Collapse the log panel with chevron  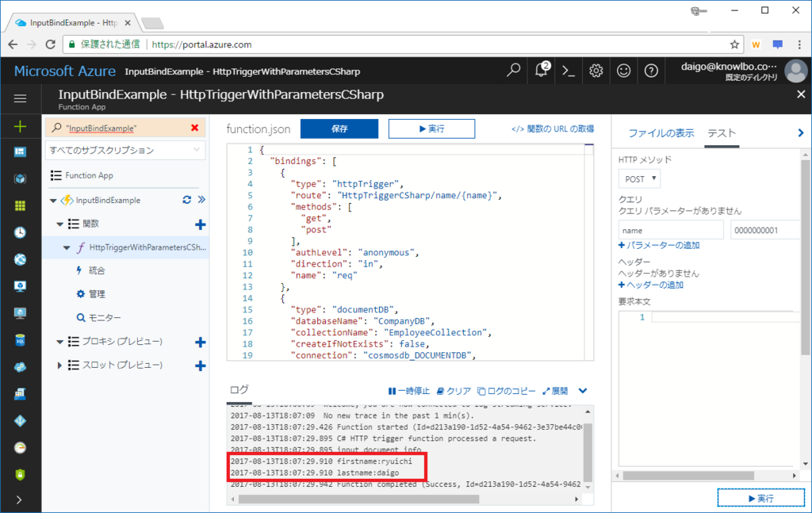click(583, 391)
